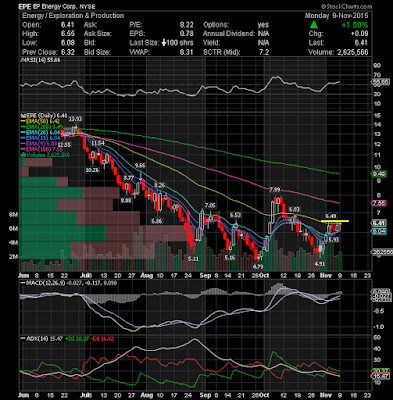Click the 13.93 June high annotation
The width and height of the screenshot is (393, 400).
[75, 119]
